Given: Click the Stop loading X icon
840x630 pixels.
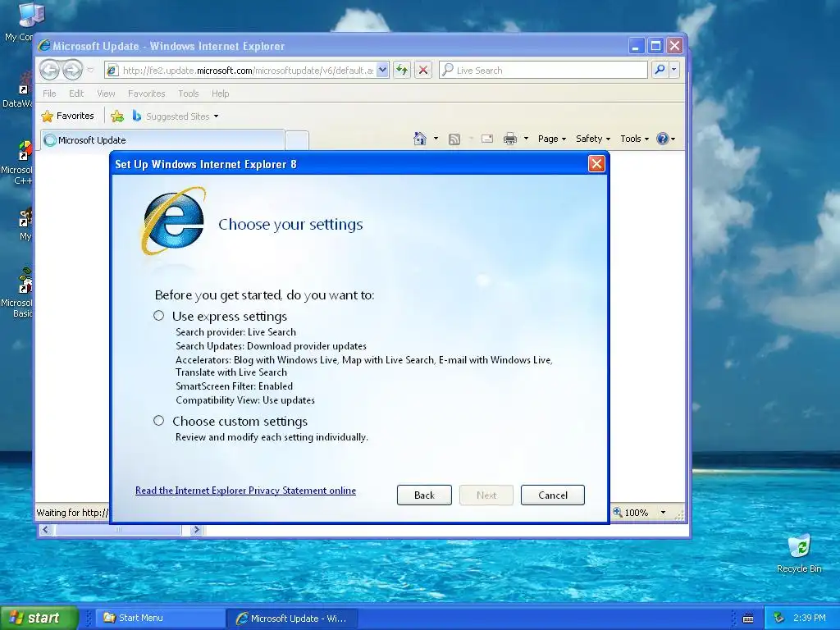Looking at the screenshot, I should tap(423, 70).
